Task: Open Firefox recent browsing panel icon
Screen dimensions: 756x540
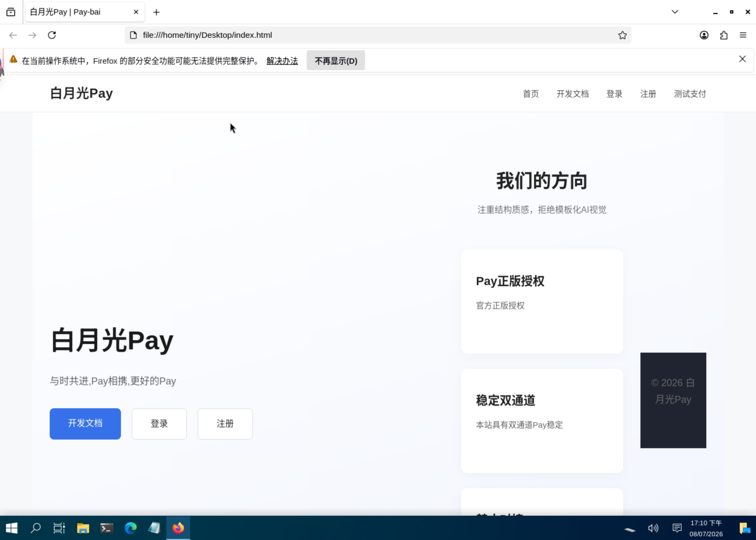Action: 11,12
